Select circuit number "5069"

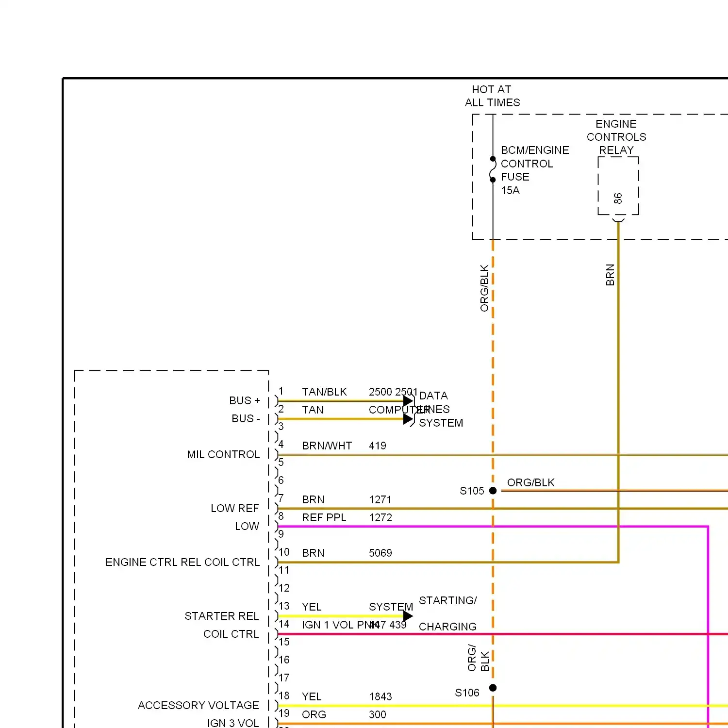pyautogui.click(x=381, y=553)
